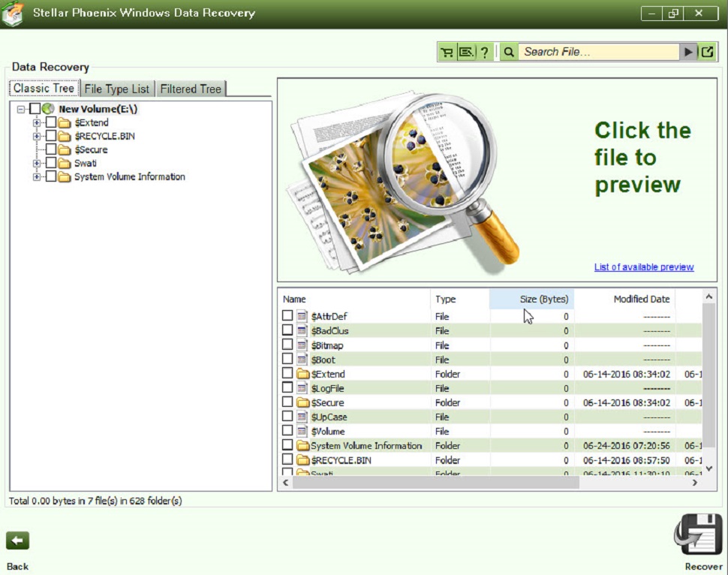Click the $LogFile file icon
Image resolution: width=728 pixels, height=575 pixels.
[x=302, y=388]
